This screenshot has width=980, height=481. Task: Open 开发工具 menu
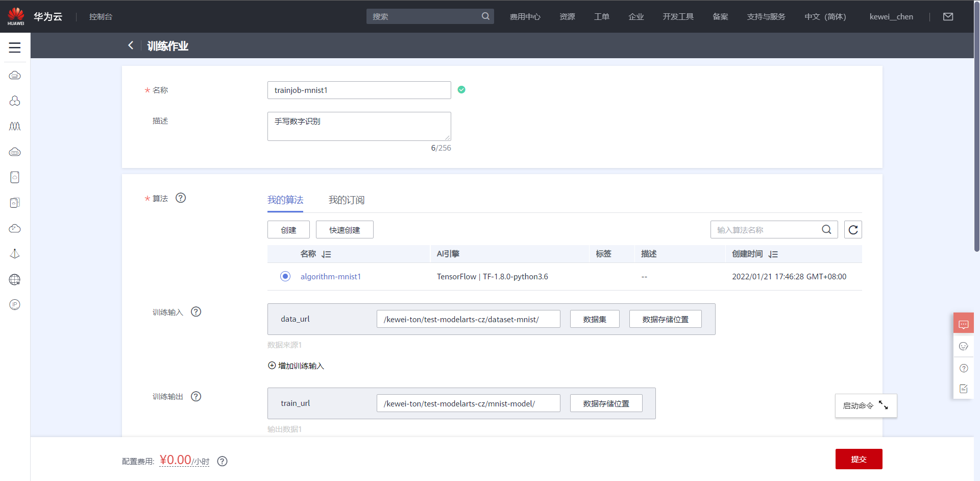point(678,16)
